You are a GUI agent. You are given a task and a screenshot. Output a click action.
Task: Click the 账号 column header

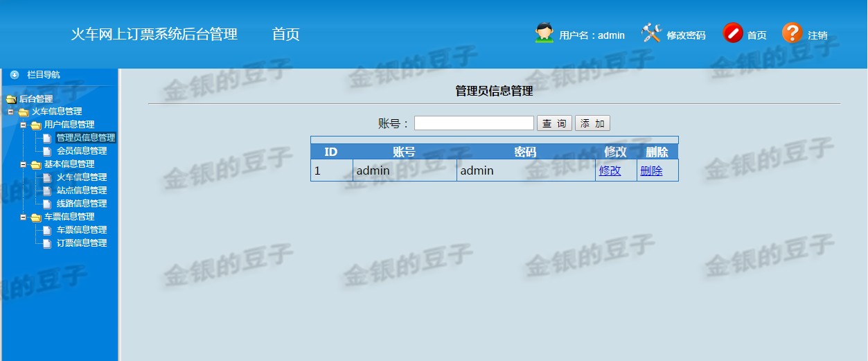point(405,152)
